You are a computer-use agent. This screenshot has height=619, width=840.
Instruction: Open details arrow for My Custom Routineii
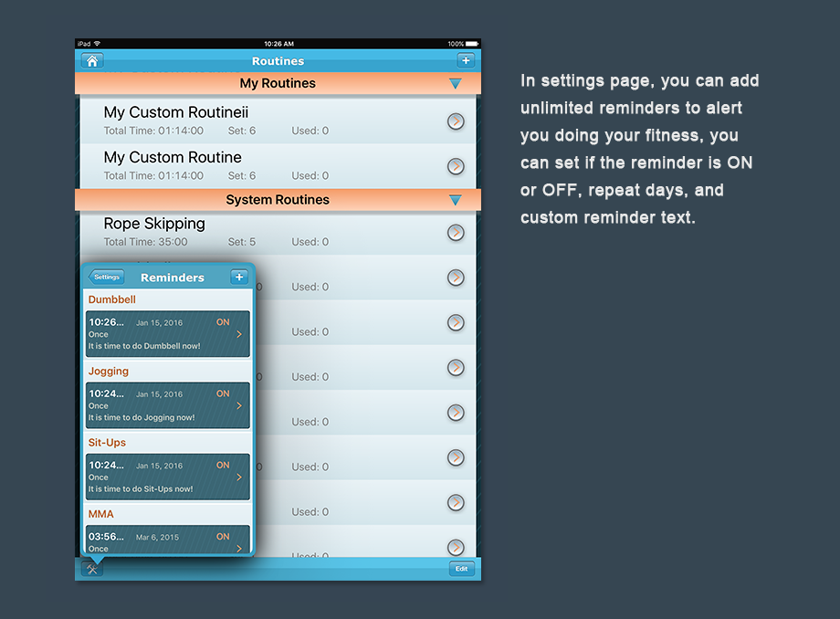tap(456, 121)
